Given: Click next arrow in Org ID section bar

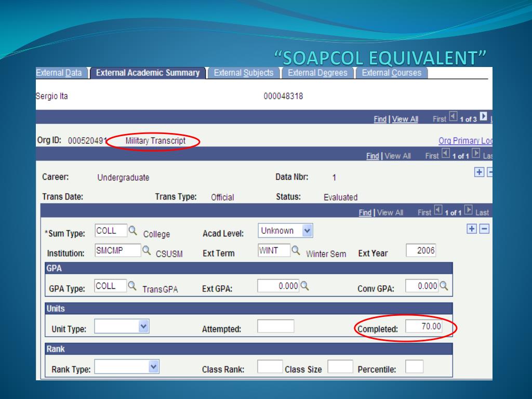Looking at the screenshot, I should click(476, 154).
